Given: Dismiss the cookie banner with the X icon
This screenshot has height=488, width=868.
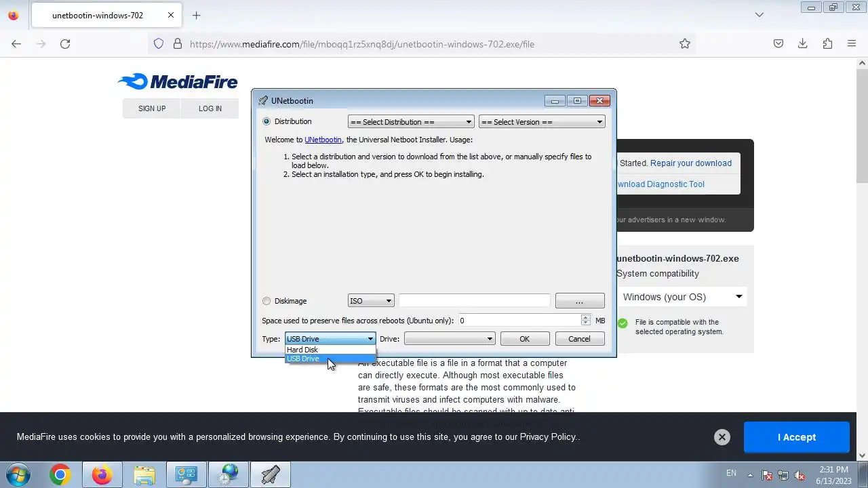Looking at the screenshot, I should point(722,437).
